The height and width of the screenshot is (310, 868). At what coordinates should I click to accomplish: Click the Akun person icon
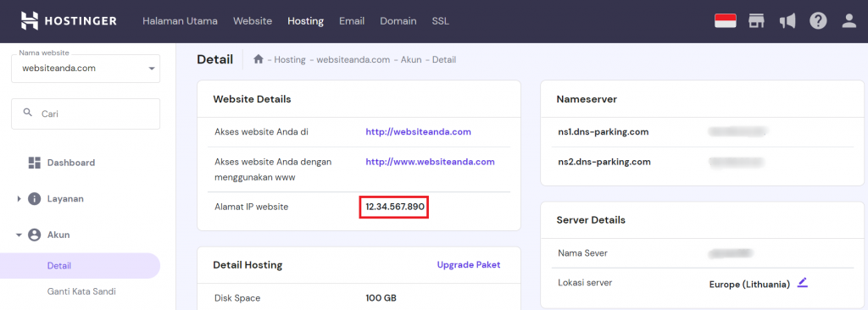pos(34,235)
